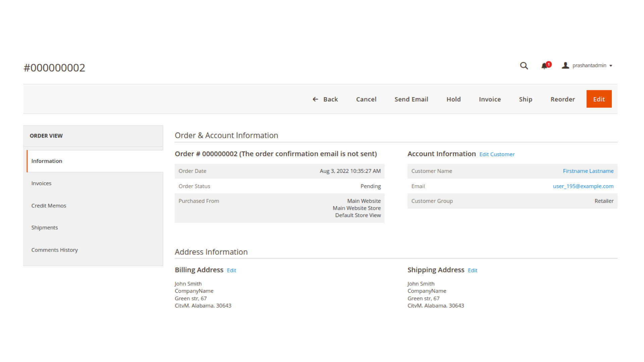Open the Credit Memos tab
This screenshot has height=362, width=644.
coord(49,205)
